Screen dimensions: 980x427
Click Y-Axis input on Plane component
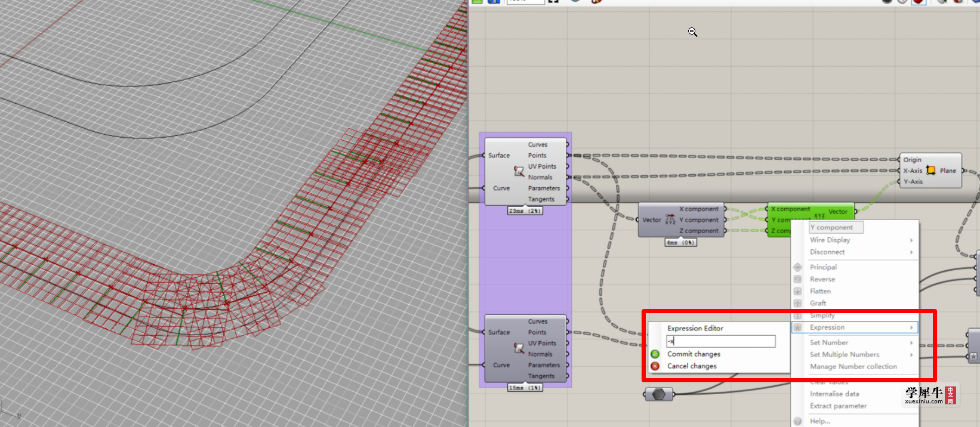(x=913, y=182)
